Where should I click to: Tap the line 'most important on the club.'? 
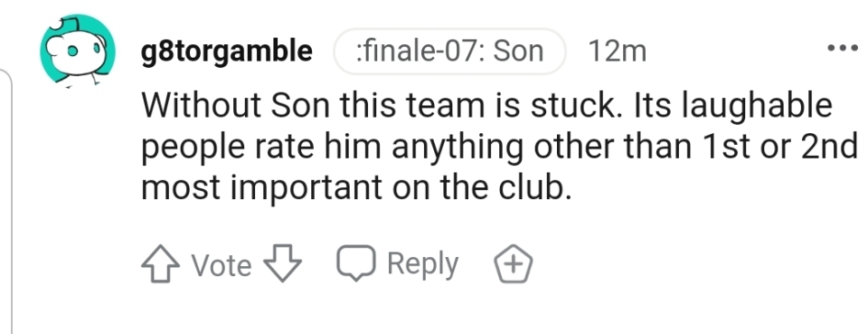pos(356,187)
